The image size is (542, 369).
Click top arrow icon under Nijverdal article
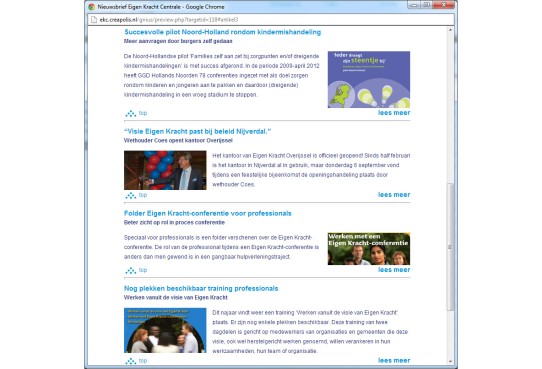point(131,195)
